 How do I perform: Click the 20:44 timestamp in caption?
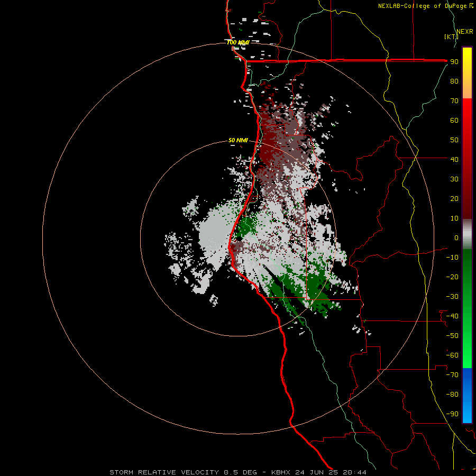[x=354, y=472]
